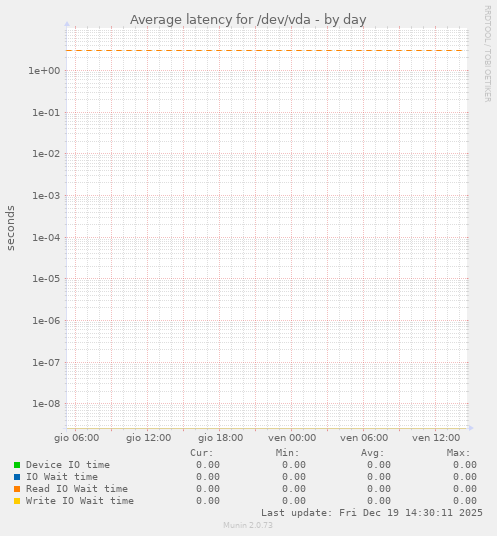
Task: Click the 'Min:' column header
Action: click(x=287, y=453)
